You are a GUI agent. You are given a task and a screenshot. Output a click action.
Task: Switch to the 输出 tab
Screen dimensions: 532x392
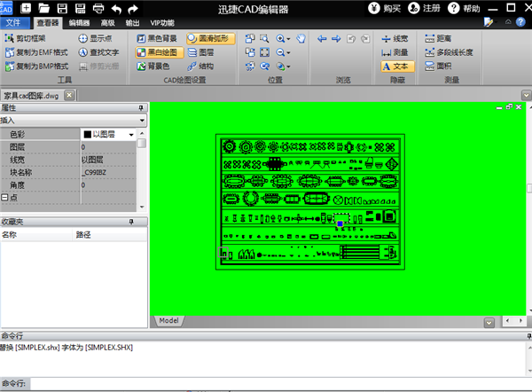pos(132,23)
